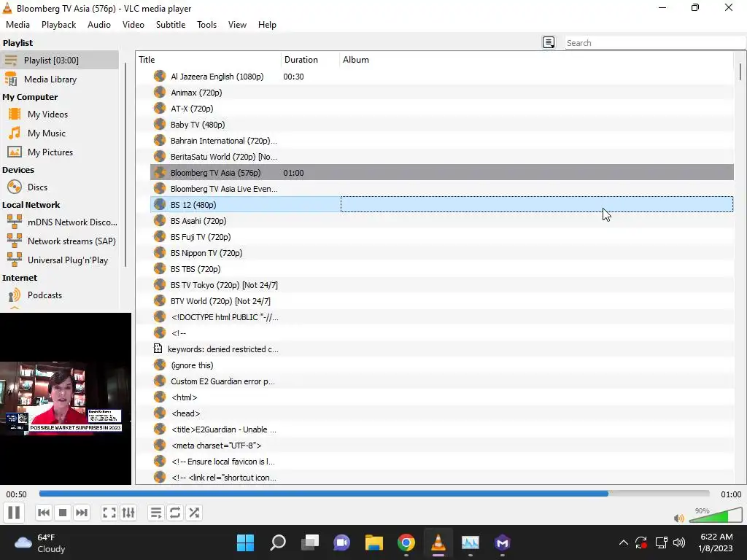Viewport: 747px width, 560px height.
Task: Open taskbar Search icon
Action: click(278, 542)
